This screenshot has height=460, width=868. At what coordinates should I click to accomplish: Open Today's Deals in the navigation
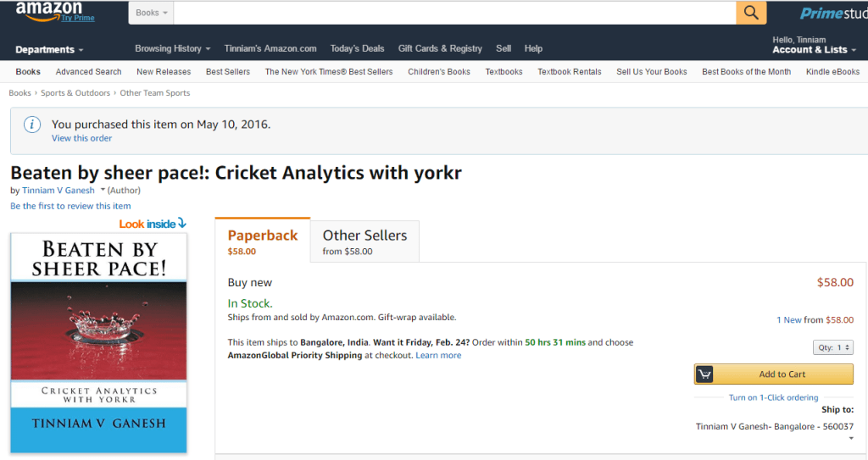point(357,49)
